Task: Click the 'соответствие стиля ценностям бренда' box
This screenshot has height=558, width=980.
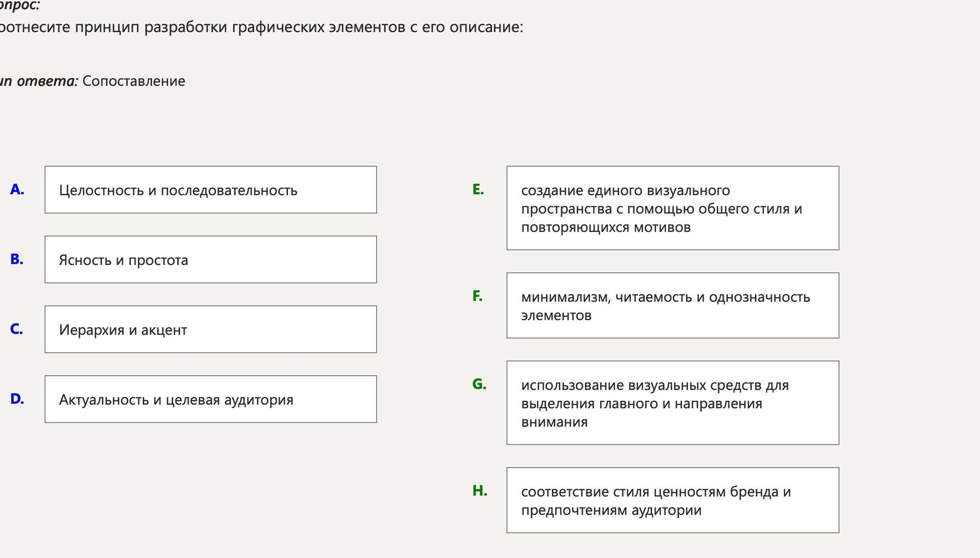Action: coord(673,500)
